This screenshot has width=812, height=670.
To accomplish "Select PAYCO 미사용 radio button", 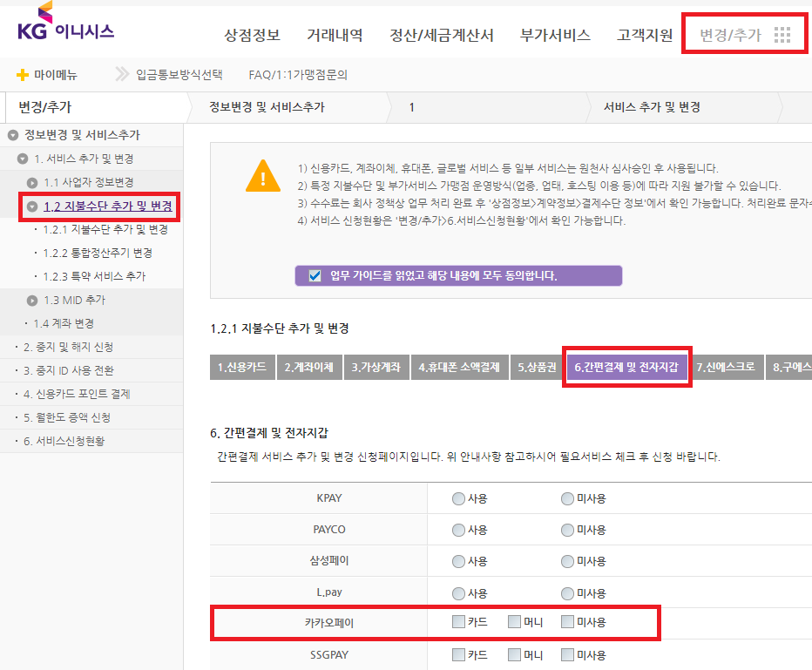I will click(x=567, y=531).
